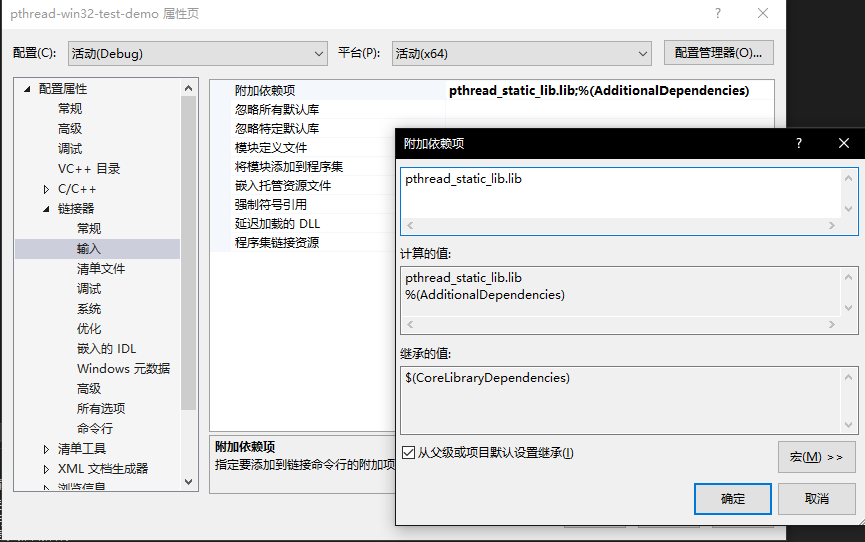
Task: Click 计算的值 box scroll down arrow
Action: (848, 307)
